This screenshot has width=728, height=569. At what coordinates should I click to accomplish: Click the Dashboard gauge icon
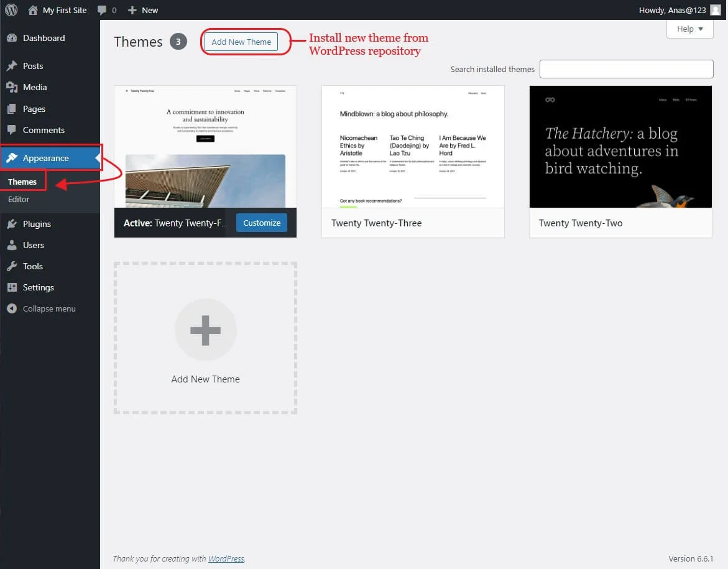(12, 38)
